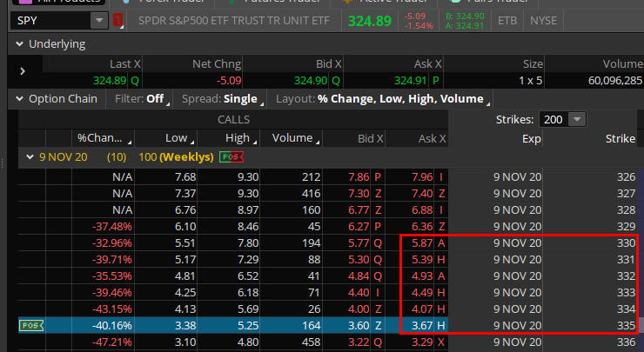
Task: Open the Filter: Off dropdown
Action: [142, 99]
